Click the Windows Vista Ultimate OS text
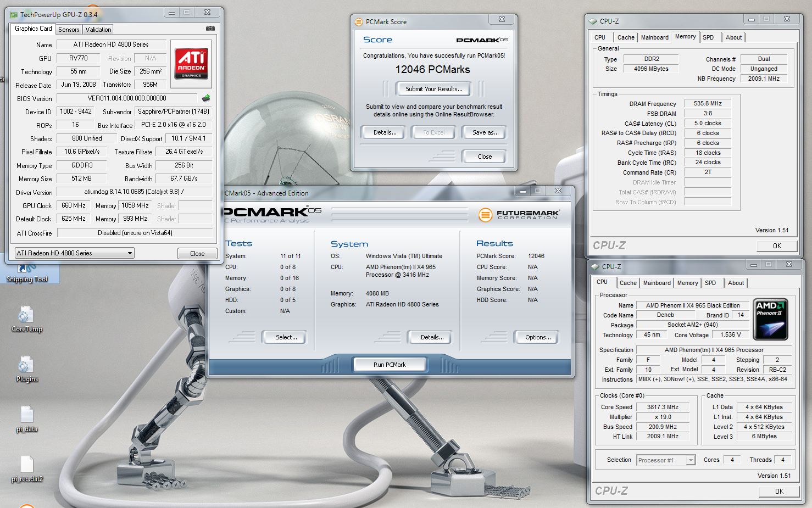 click(404, 256)
